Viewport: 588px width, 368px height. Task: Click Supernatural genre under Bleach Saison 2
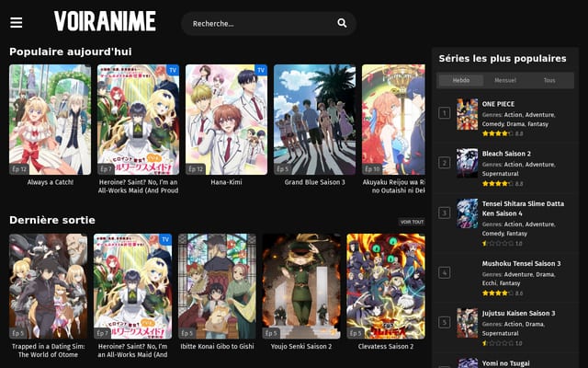point(500,174)
